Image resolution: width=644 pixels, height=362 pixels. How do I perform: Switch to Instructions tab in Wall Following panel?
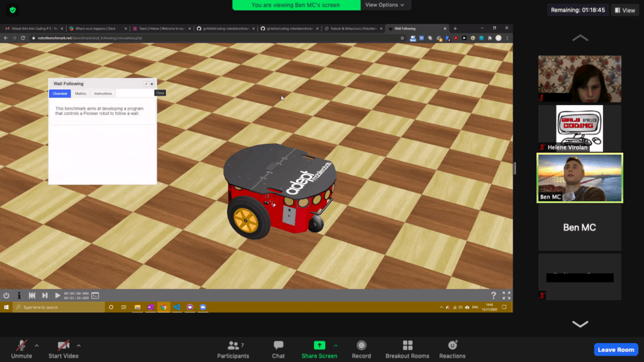point(103,94)
